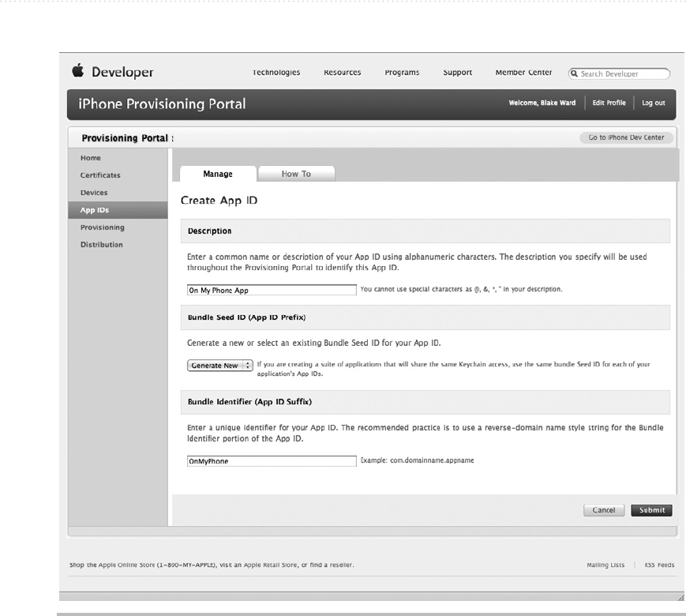686x616 pixels.
Task: Select App IDs in the sidebar
Action: [x=118, y=210]
